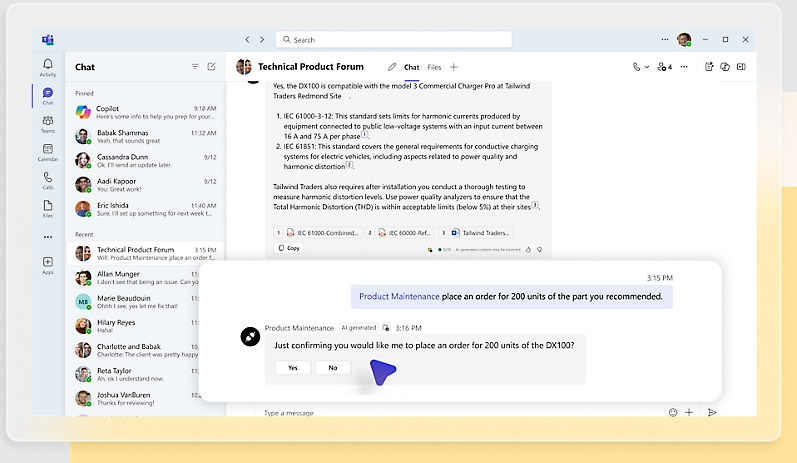Click the Product Maintenance bot avatar
This screenshot has height=463, width=797.
(x=250, y=336)
